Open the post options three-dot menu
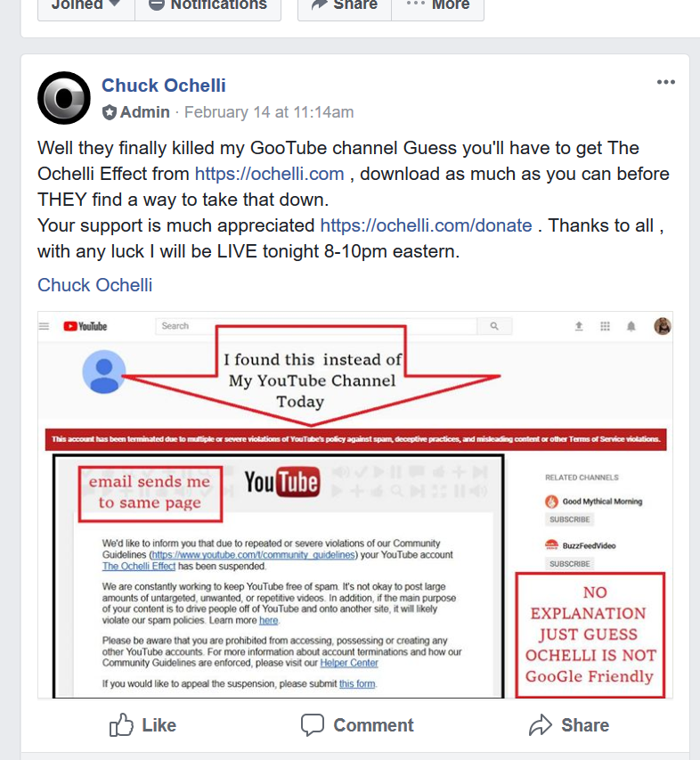This screenshot has height=760, width=700. click(x=665, y=82)
